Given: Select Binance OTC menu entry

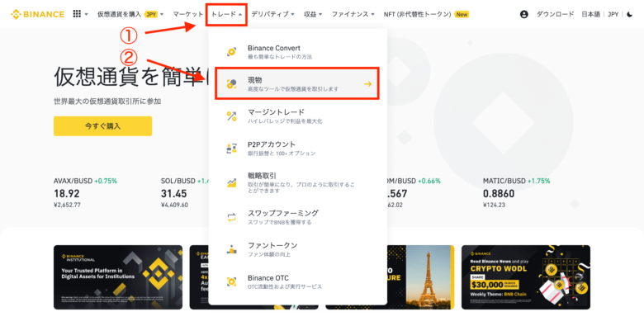Looking at the screenshot, I should point(297,281).
